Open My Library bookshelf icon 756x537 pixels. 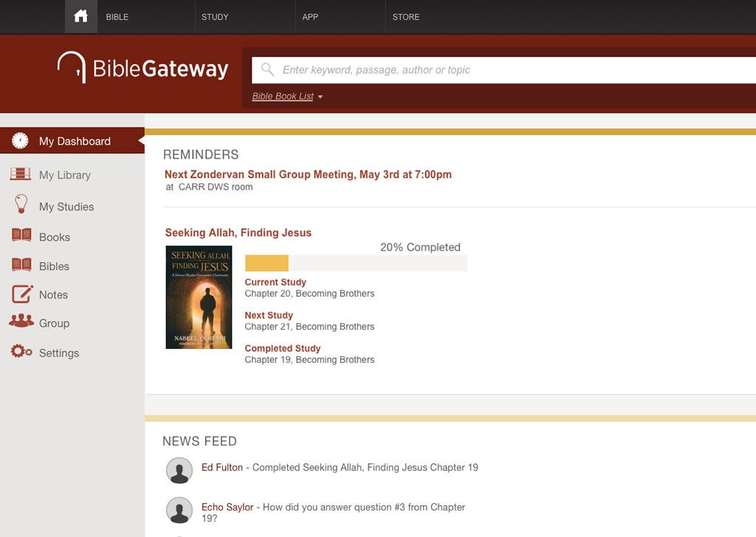tap(20, 174)
